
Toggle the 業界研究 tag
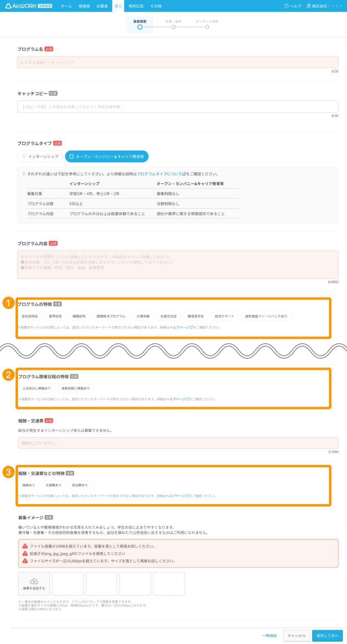(55, 316)
